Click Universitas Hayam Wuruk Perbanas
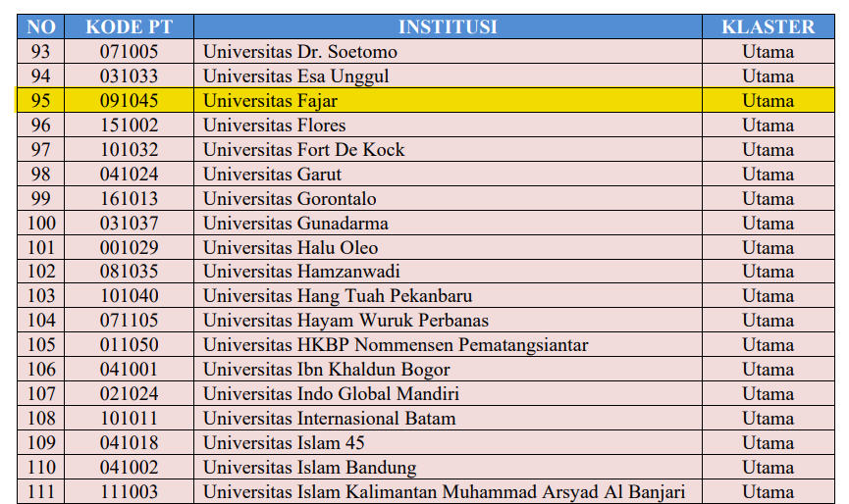Screen dimensions: 849x504 click(x=345, y=321)
